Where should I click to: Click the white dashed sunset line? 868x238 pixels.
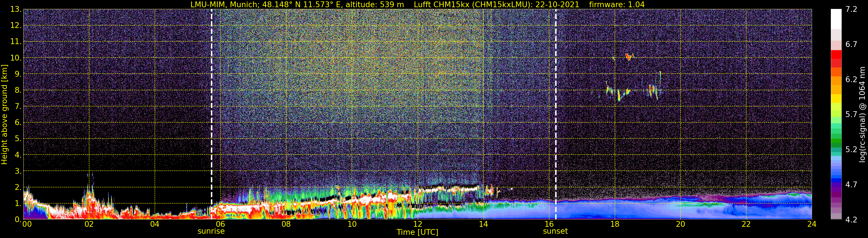[x=556, y=114]
